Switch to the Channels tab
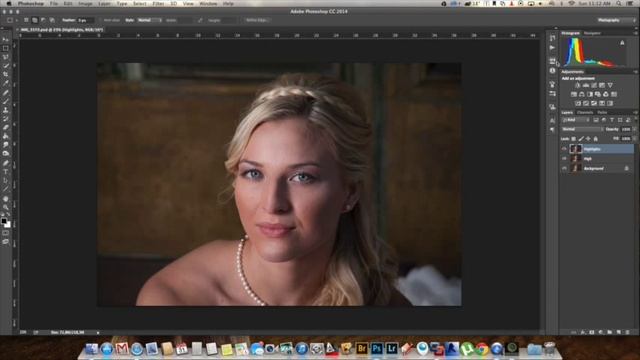 click(x=585, y=112)
